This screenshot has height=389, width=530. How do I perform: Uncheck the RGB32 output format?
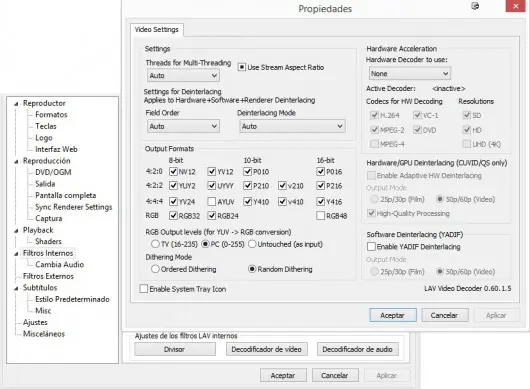click(x=173, y=215)
